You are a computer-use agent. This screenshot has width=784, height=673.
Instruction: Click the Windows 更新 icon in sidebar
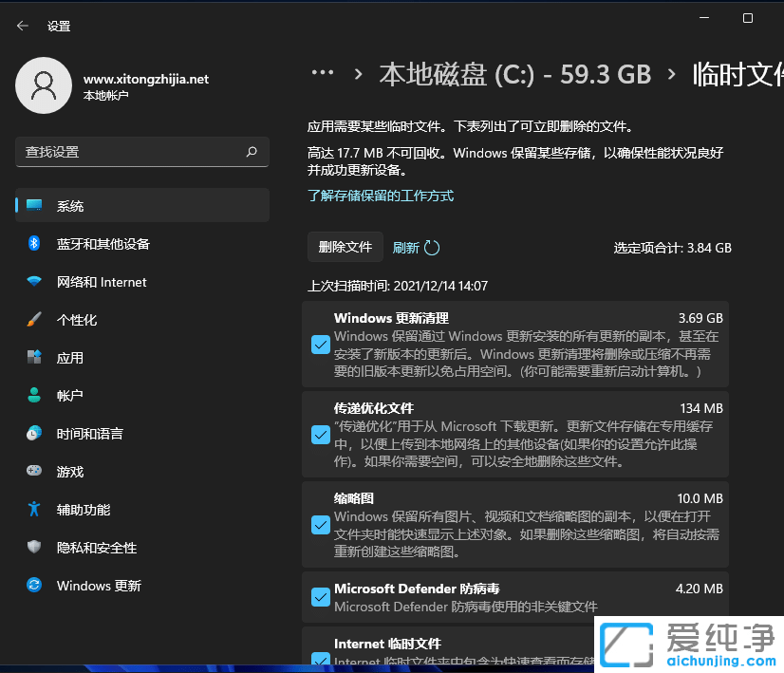click(x=34, y=586)
